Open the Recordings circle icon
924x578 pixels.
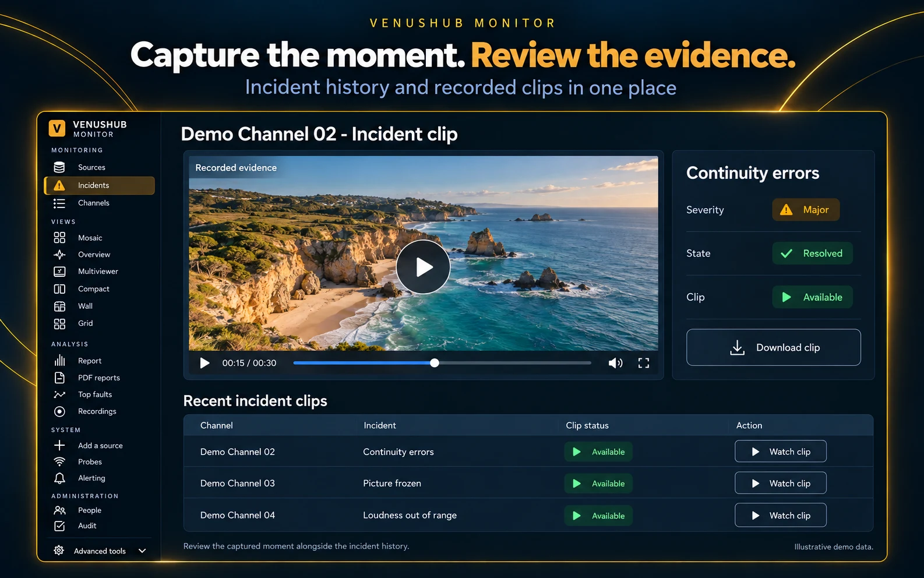pyautogui.click(x=59, y=411)
